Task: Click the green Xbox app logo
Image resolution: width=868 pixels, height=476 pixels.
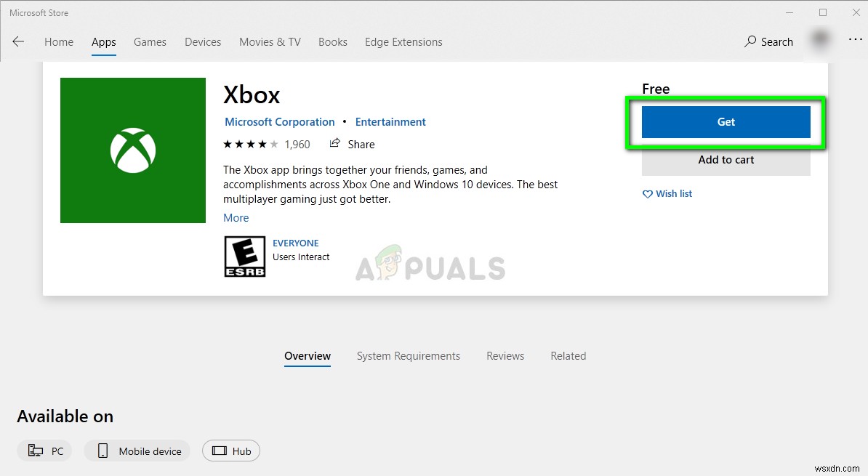Action: pyautogui.click(x=133, y=150)
